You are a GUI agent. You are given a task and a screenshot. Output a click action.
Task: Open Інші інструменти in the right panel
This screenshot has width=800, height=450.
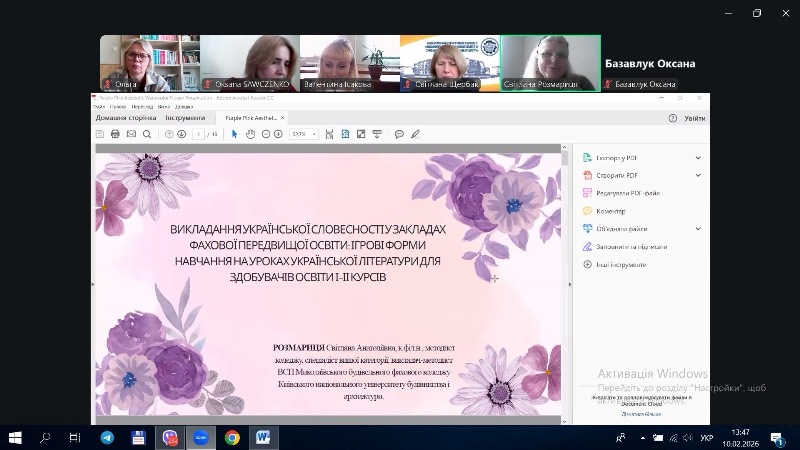click(620, 265)
